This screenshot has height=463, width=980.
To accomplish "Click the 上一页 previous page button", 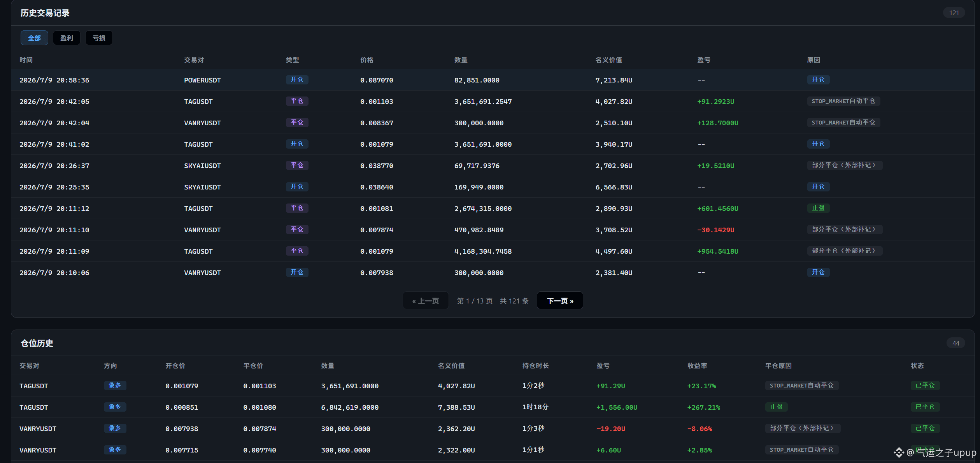I will 426,301.
